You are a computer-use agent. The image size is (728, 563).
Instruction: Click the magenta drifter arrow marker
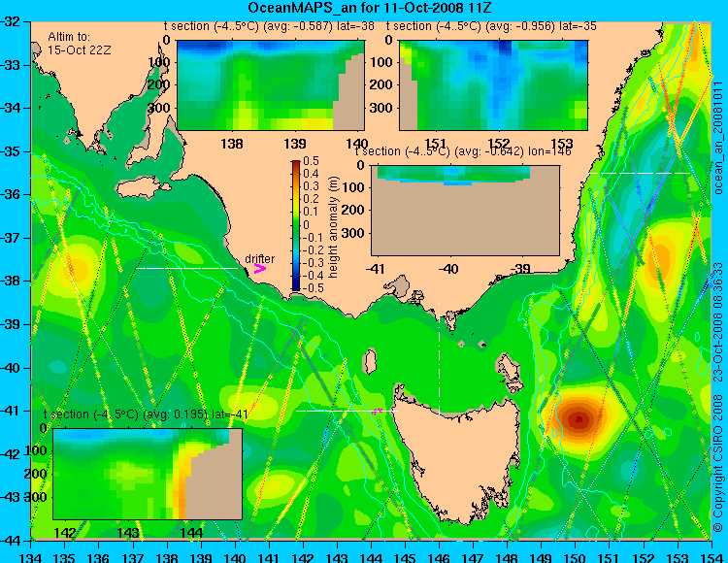tap(259, 268)
